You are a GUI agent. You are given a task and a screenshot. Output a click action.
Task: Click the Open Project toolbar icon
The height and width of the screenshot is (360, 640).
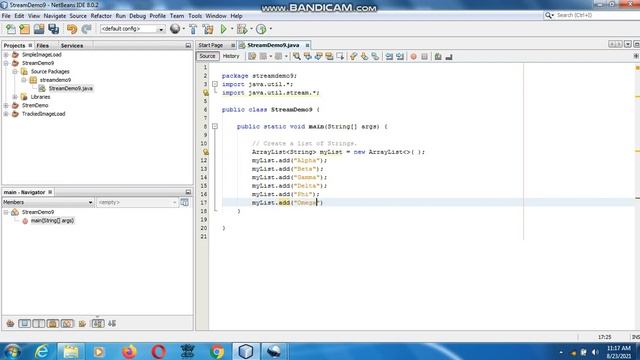tap(39, 29)
